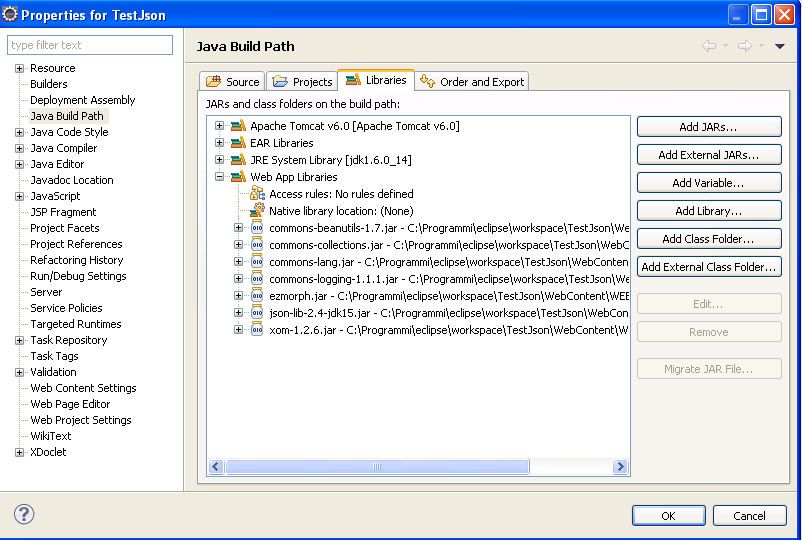This screenshot has width=802, height=541.
Task: Expand the JRE System Library entry
Action: [x=219, y=160]
